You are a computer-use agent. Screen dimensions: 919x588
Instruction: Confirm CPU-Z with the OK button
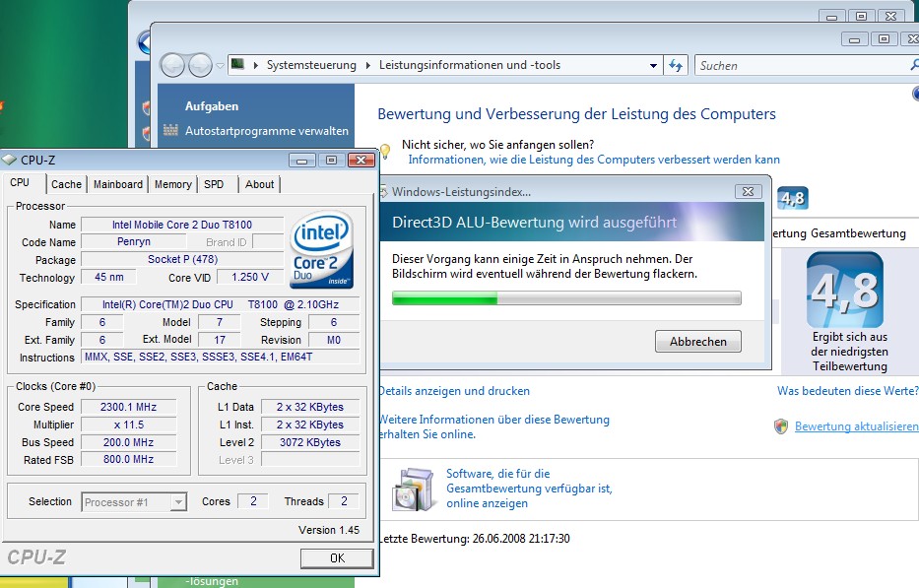pyautogui.click(x=337, y=558)
